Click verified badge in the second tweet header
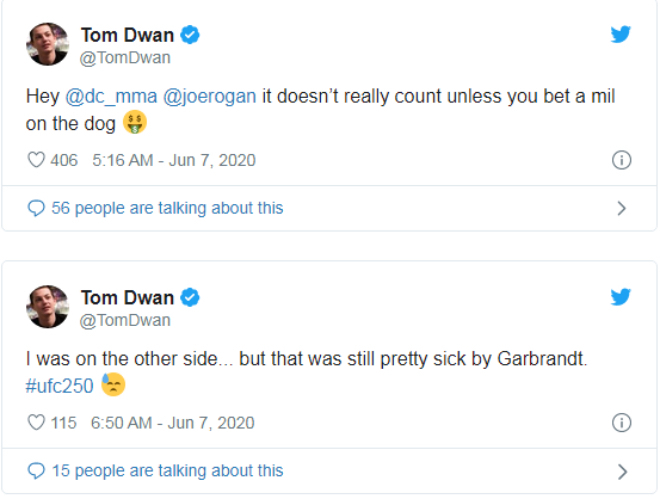The image size is (660, 499). [x=189, y=298]
